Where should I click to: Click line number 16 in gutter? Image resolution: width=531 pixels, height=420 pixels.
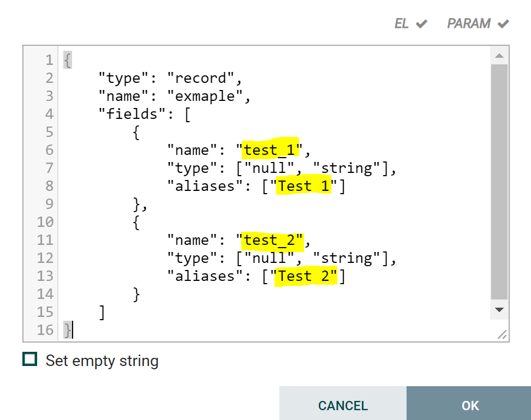click(45, 329)
